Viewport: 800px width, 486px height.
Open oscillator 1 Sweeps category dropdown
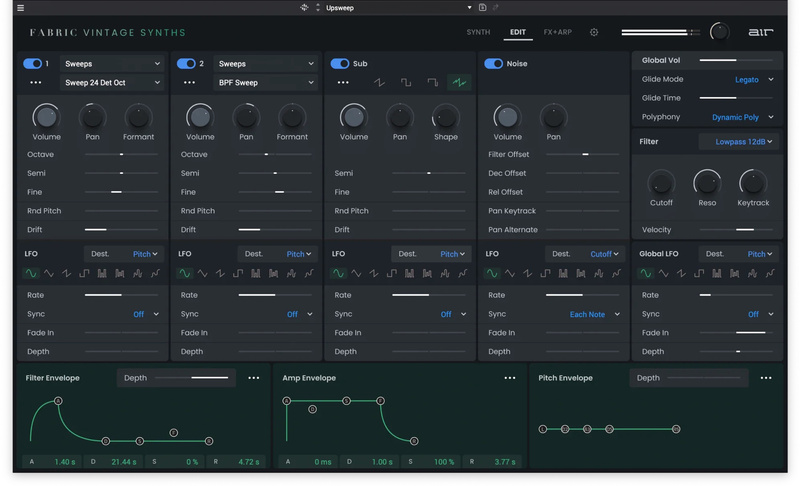pos(112,64)
